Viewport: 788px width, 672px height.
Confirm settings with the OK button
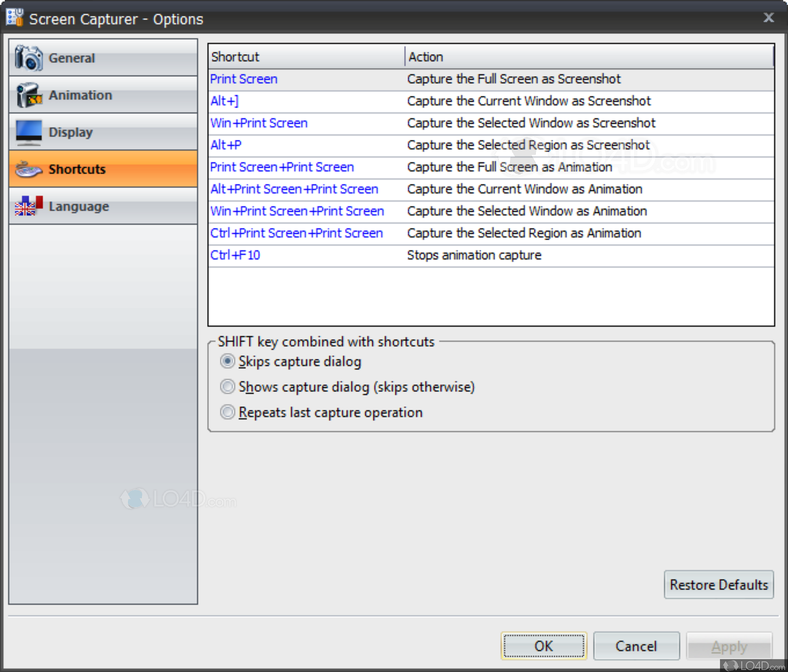543,646
